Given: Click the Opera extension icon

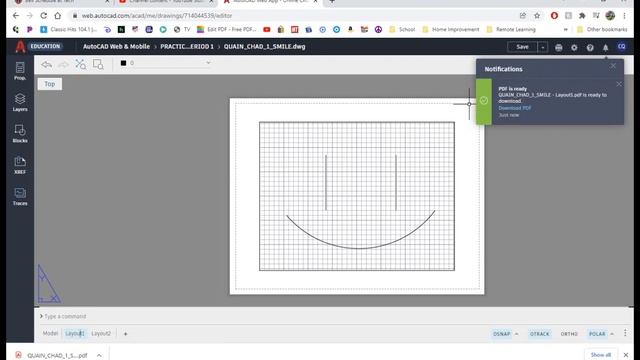Looking at the screenshot, I should coord(554,16).
